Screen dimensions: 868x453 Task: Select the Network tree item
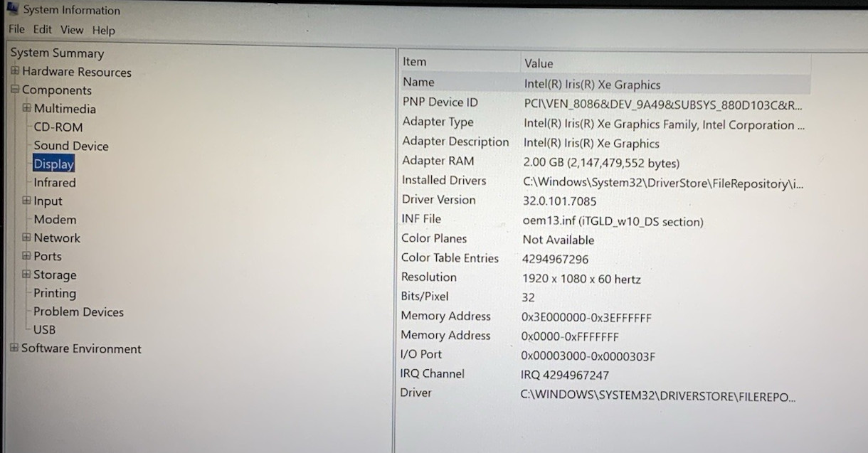[57, 238]
